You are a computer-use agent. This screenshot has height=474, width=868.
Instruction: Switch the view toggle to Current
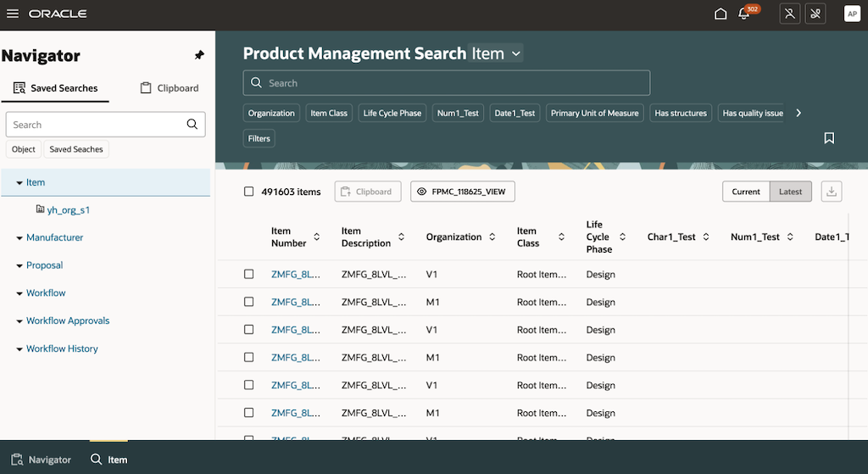(x=746, y=192)
